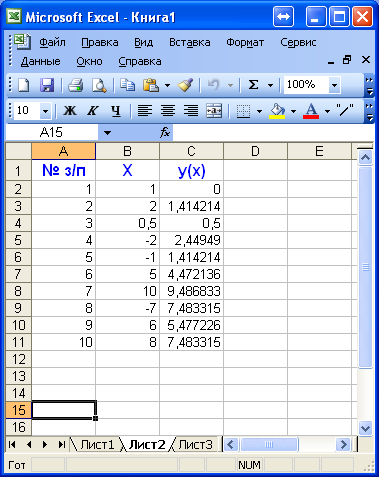Screen dimensions: 379x477
Task: Click the Excel title bar icon
Action: point(14,17)
